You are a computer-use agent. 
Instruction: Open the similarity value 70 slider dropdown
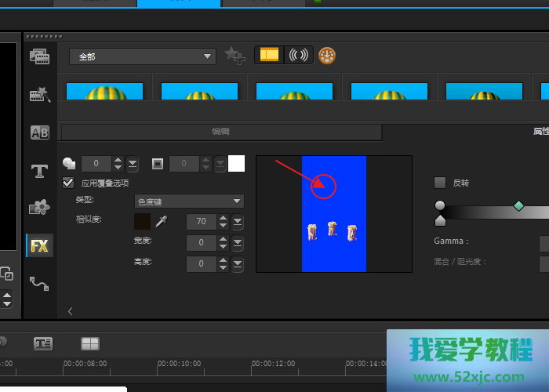pos(238,222)
